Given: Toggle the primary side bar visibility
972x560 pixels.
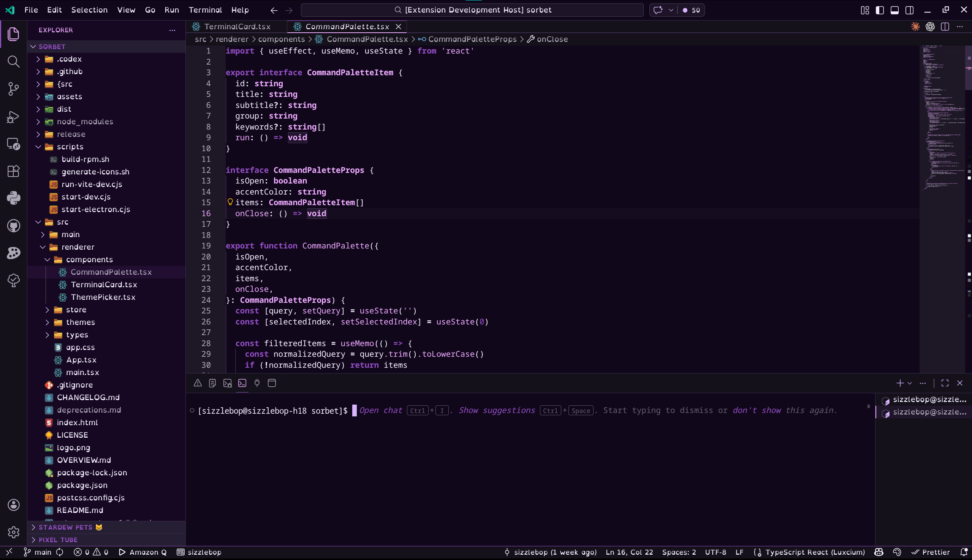Looking at the screenshot, I should (880, 10).
